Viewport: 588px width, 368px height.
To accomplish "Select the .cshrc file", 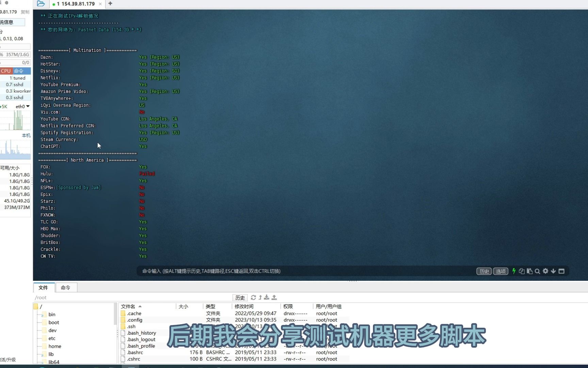I will point(234,359).
